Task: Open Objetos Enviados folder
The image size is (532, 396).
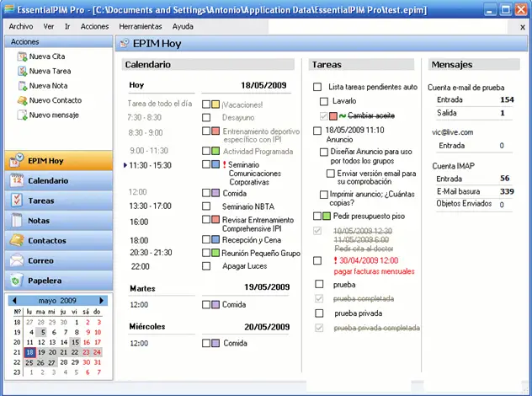Action: coord(464,203)
